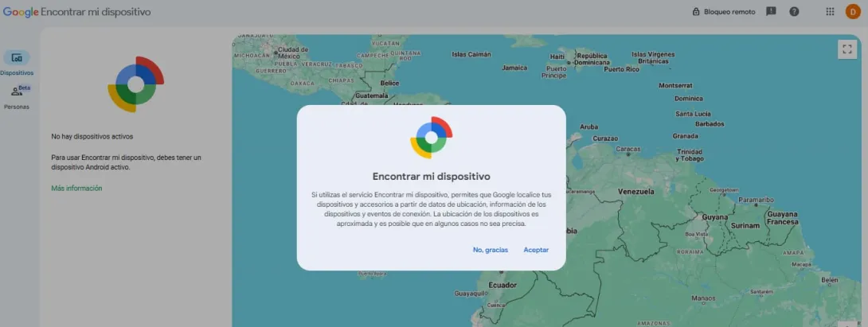Decline with the No, gracias button

coord(490,250)
